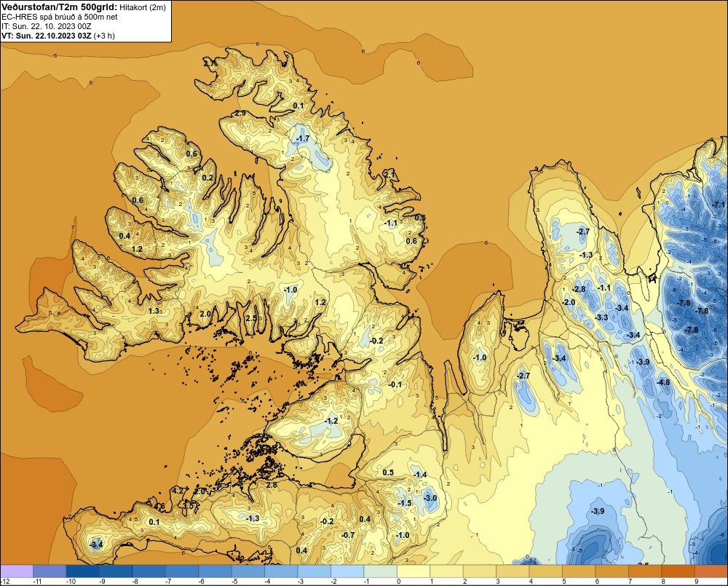Pick the dark blue swatch between -10 and -9
Image resolution: width=728 pixels, height=586 pixels.
83,571
